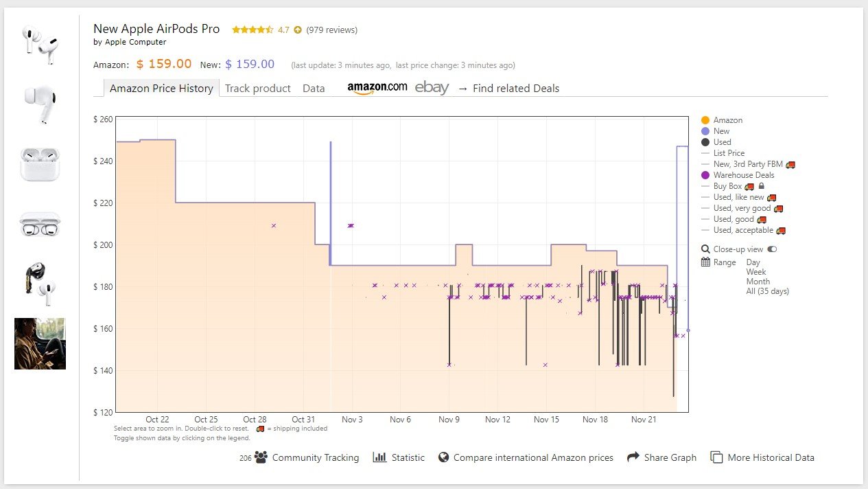Click the New Apple AirPods Pro title
This screenshot has height=489, width=868.
coord(156,28)
